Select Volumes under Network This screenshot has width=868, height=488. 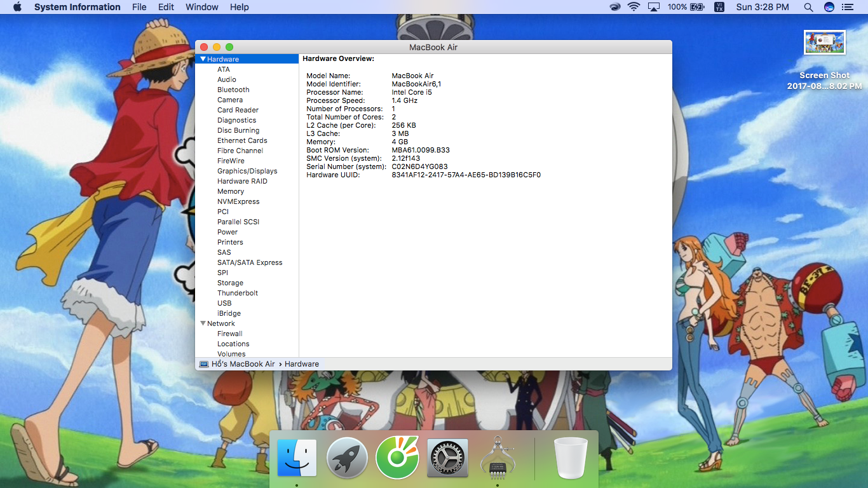(x=231, y=354)
